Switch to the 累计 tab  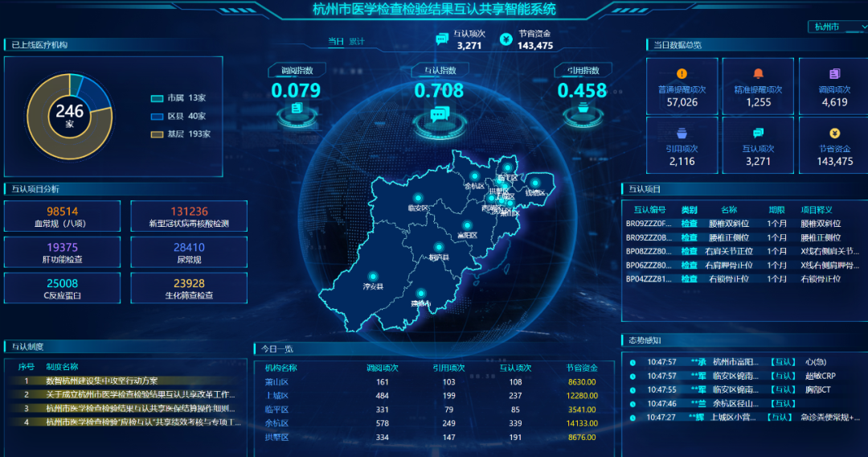tap(356, 41)
